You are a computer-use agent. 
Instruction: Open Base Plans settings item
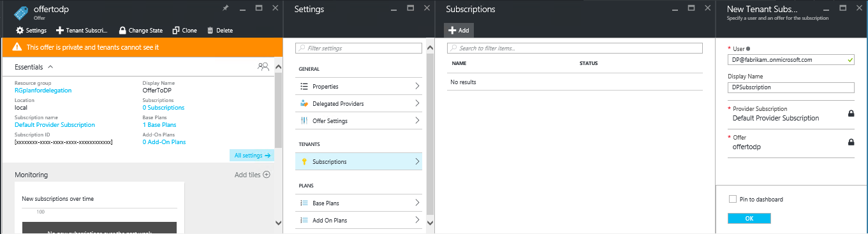click(358, 203)
